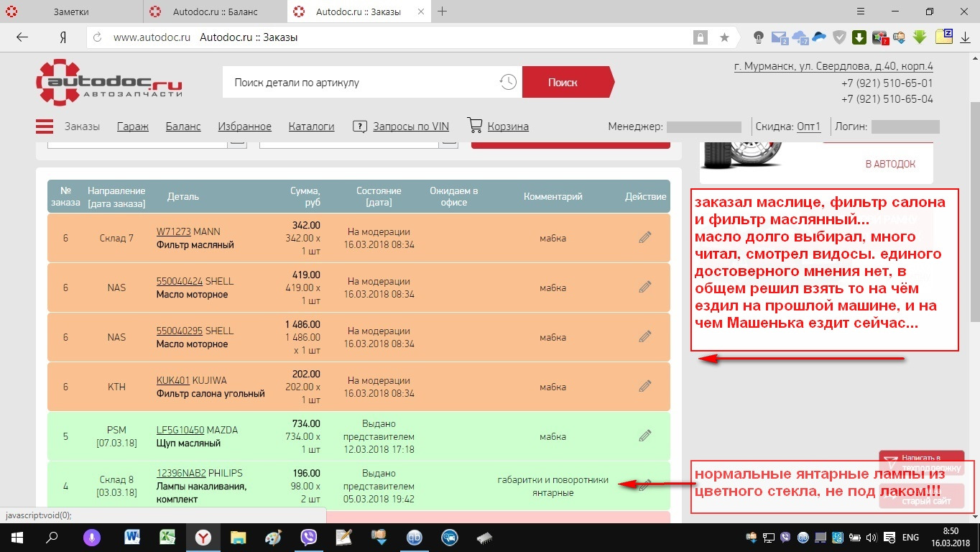This screenshot has height=552, width=980.
Task: Open the Гараж menu link
Action: (133, 126)
